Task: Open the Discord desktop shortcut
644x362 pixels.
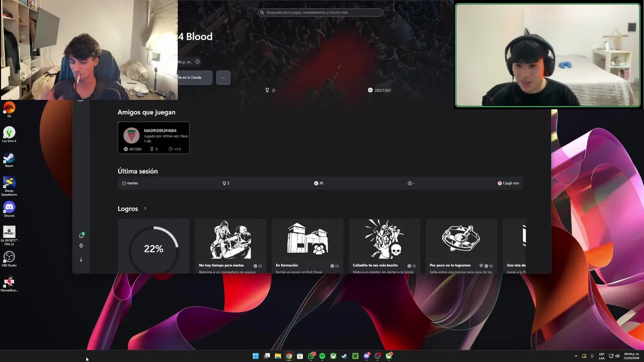Action: (x=9, y=209)
